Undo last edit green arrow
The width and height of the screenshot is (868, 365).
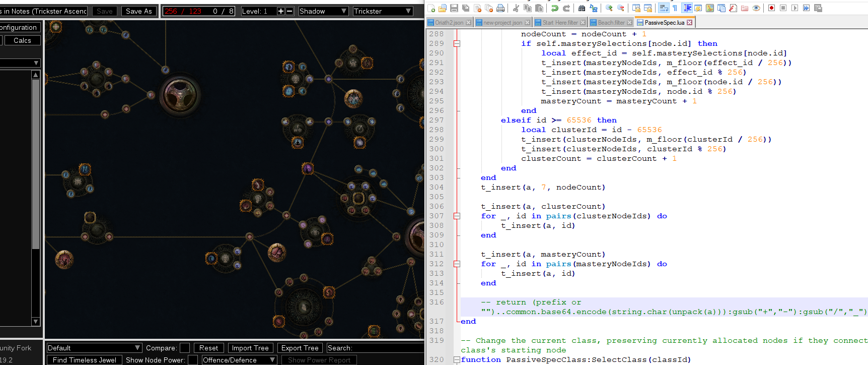coord(555,8)
